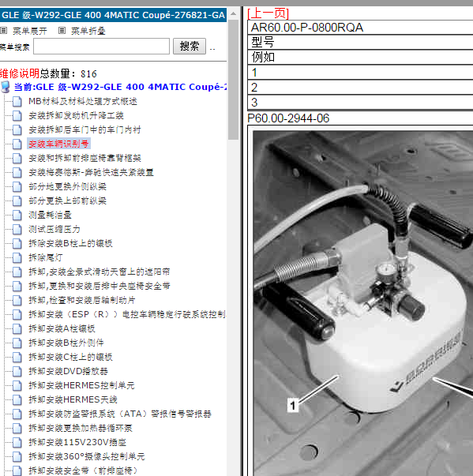Click document icon for 拆除安装B柱上的镶板
Image resolution: width=473 pixels, height=476 pixels.
17,243
